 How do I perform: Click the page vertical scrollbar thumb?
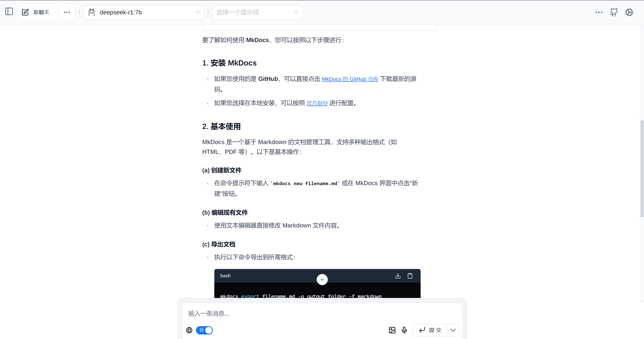(642, 169)
